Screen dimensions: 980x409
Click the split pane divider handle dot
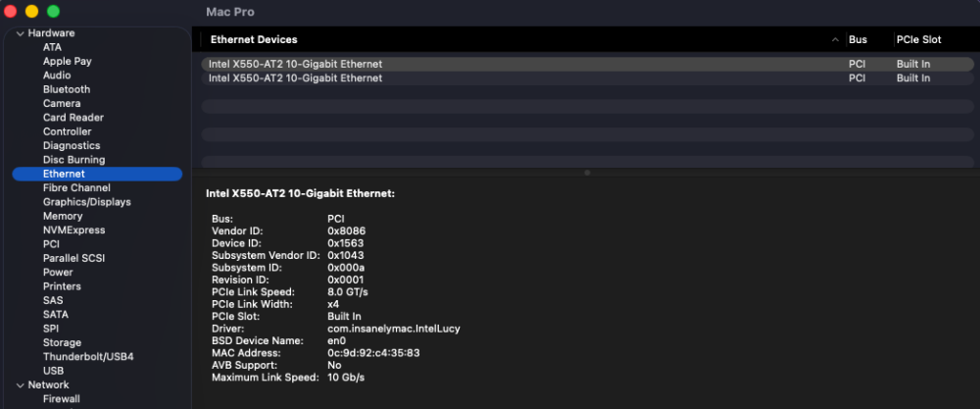tap(587, 173)
